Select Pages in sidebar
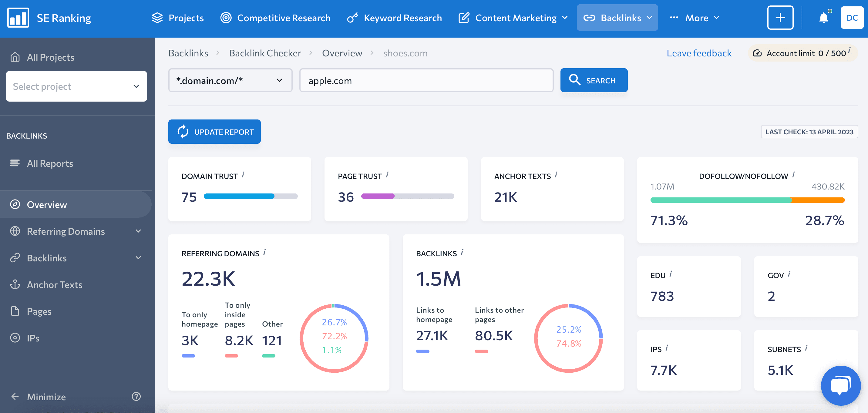This screenshot has height=413, width=868. pyautogui.click(x=39, y=311)
